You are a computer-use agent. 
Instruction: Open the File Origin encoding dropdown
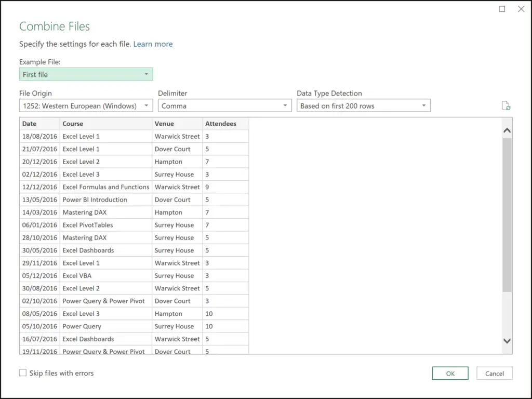(x=146, y=105)
